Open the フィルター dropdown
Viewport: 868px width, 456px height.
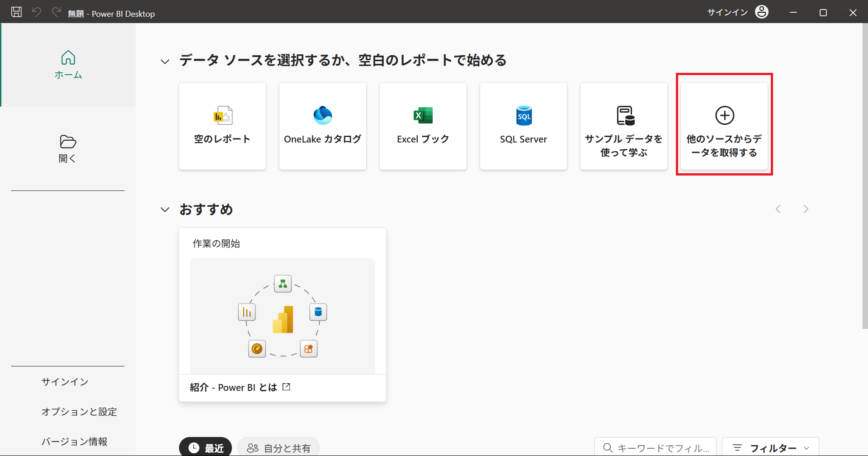(x=770, y=447)
